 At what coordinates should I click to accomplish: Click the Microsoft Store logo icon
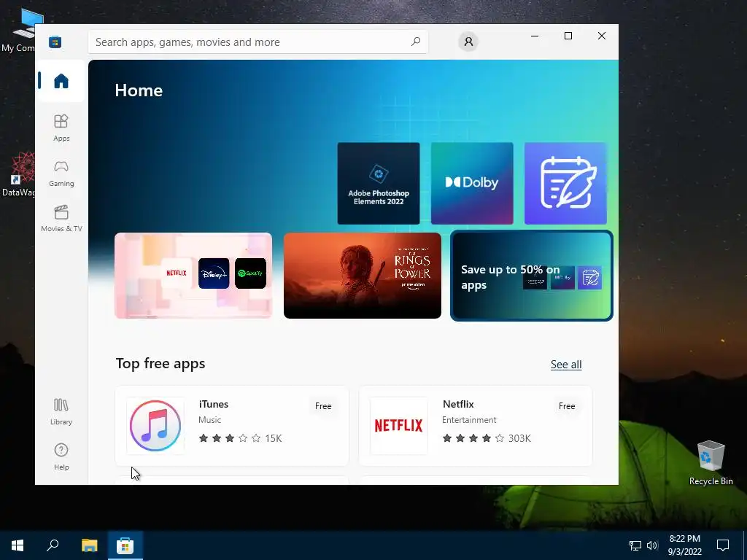55,42
